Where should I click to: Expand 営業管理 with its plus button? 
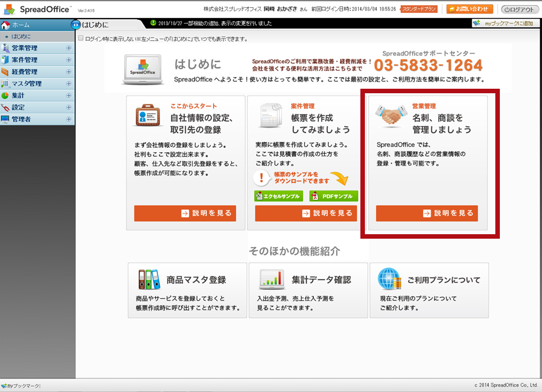point(69,48)
